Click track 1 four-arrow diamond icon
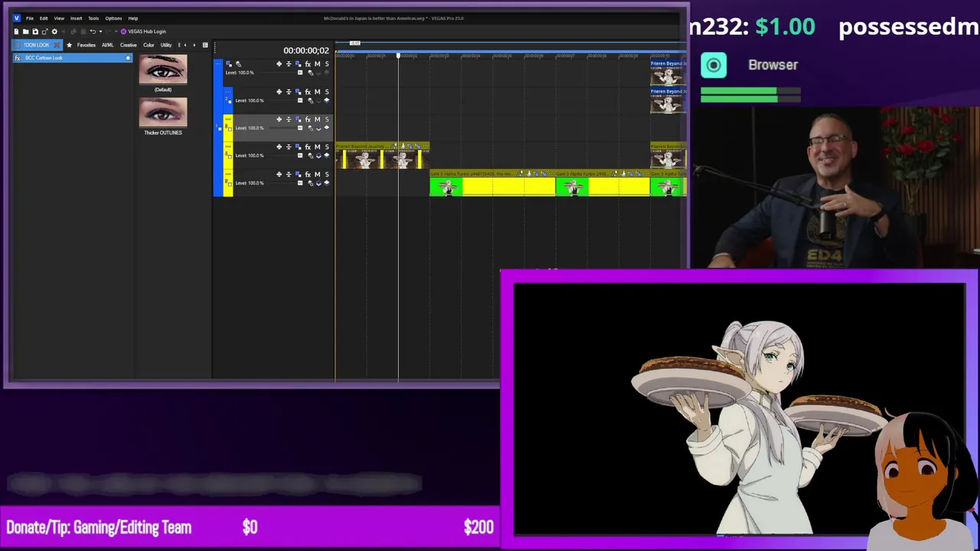Image resolution: width=980 pixels, height=551 pixels. (279, 64)
